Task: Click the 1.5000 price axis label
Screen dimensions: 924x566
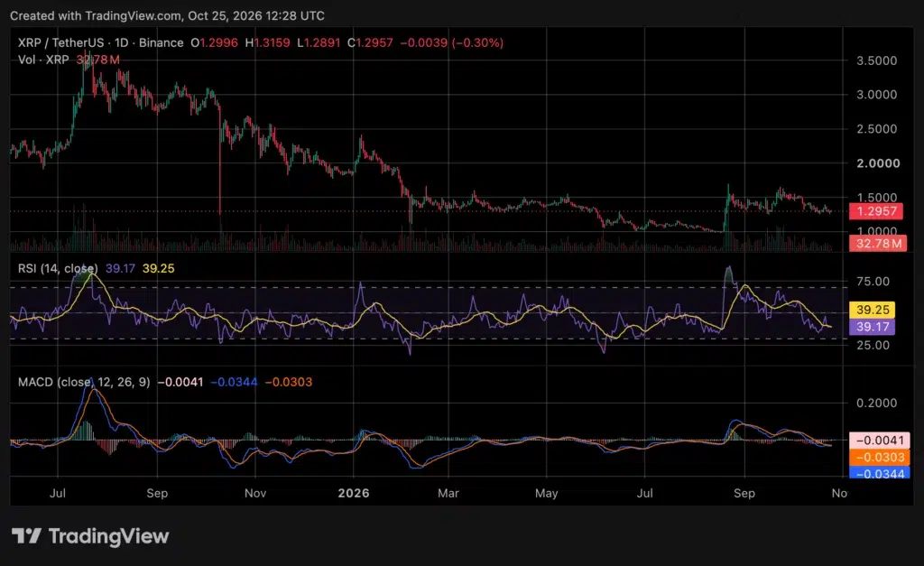Action: pyautogui.click(x=876, y=198)
